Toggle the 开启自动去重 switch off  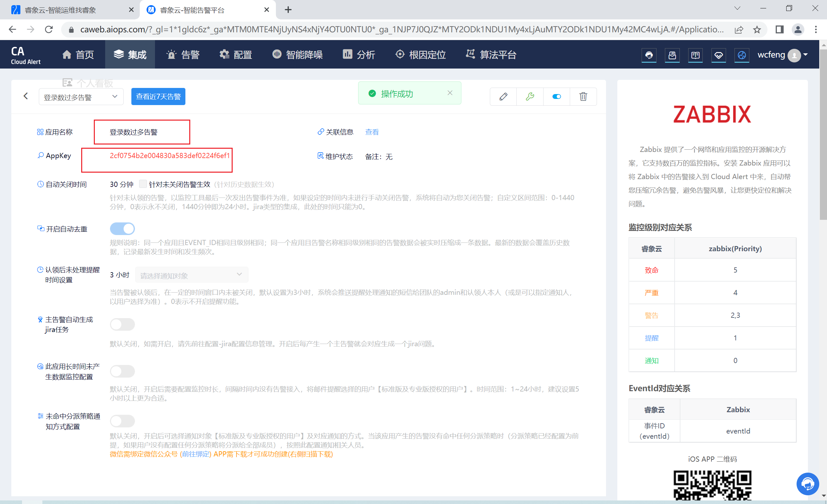click(x=122, y=229)
